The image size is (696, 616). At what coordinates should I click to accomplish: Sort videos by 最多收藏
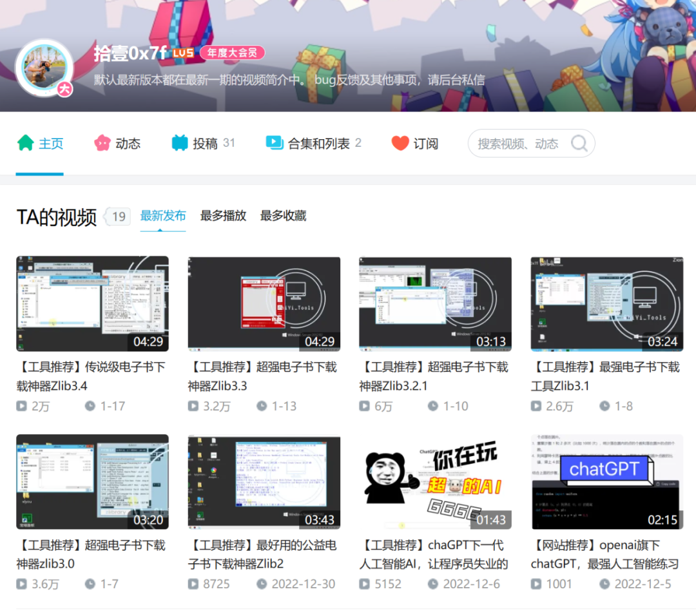(x=283, y=216)
